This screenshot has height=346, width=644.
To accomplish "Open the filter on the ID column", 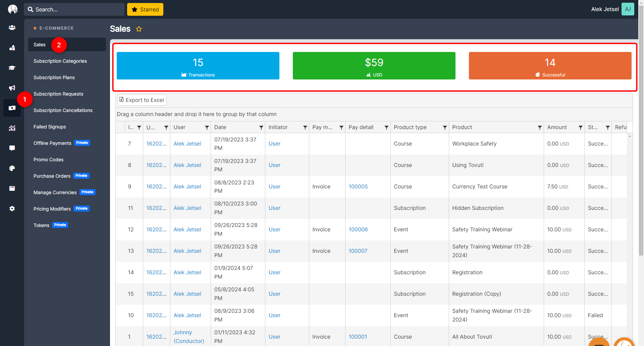I will (x=139, y=127).
